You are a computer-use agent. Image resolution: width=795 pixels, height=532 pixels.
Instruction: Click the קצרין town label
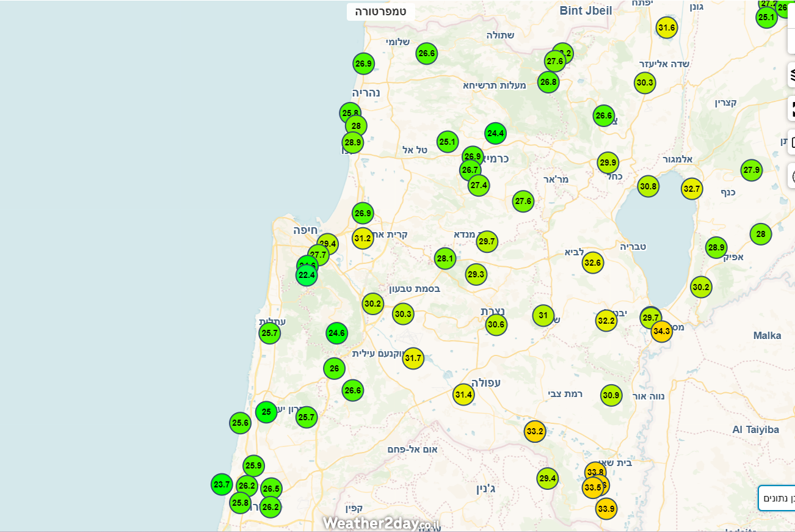tap(726, 103)
